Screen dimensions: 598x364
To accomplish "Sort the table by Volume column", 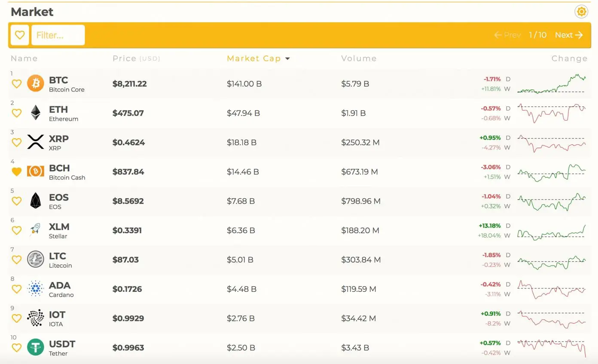I will tap(359, 58).
